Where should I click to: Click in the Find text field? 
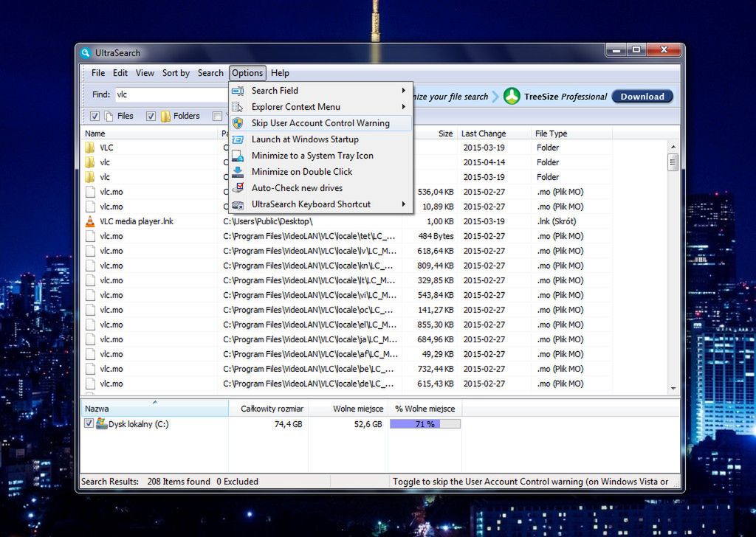(x=171, y=94)
